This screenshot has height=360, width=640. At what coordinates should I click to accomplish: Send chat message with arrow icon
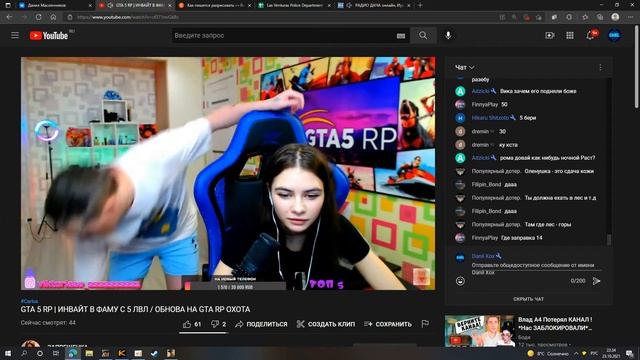point(596,281)
